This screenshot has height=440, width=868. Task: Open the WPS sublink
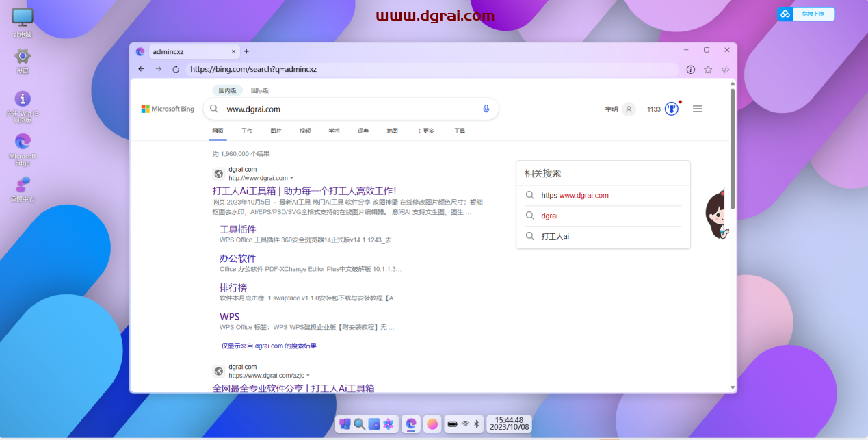(x=229, y=317)
